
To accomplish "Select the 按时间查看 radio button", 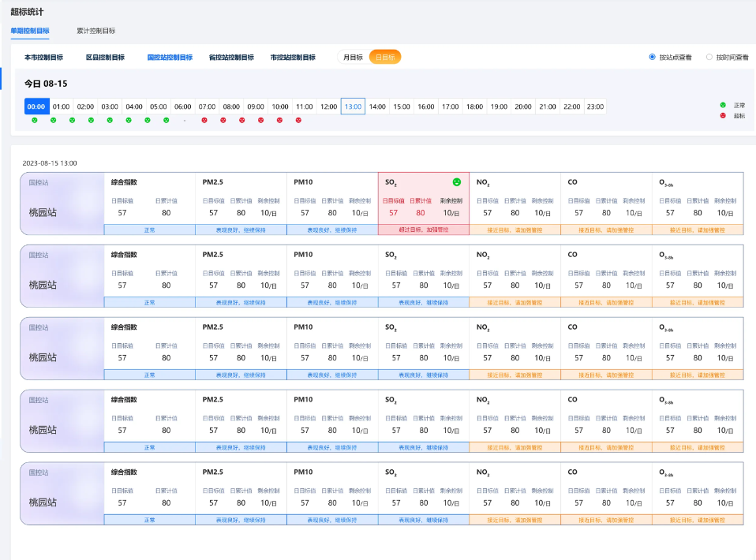I will [709, 57].
